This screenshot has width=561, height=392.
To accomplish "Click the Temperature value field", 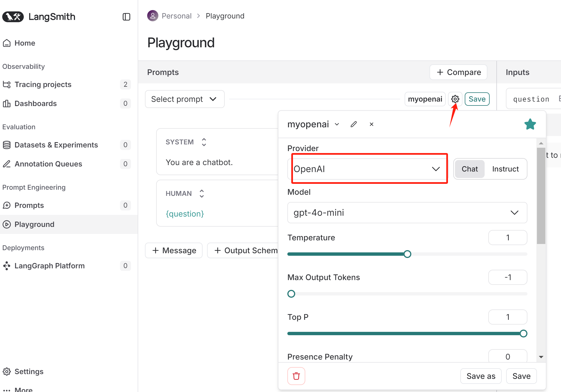I will 508,238.
